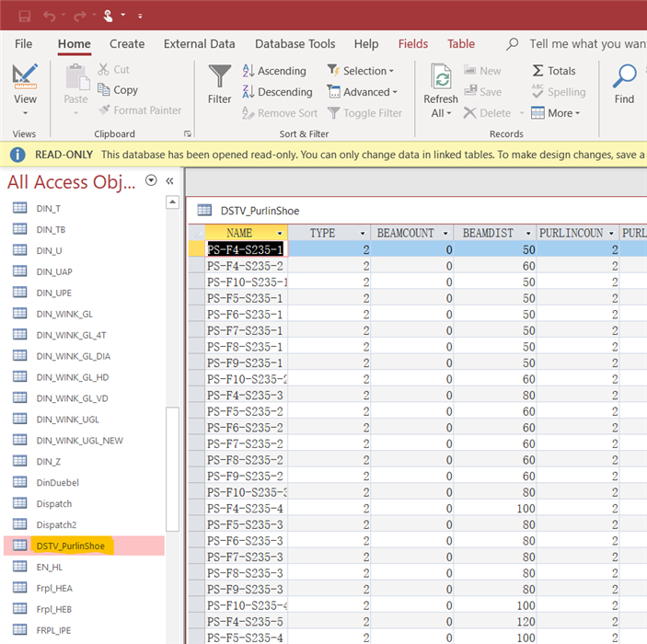Viewport: 647px width, 644px height.
Task: Open Delete dropdown arrow
Action: 522,112
